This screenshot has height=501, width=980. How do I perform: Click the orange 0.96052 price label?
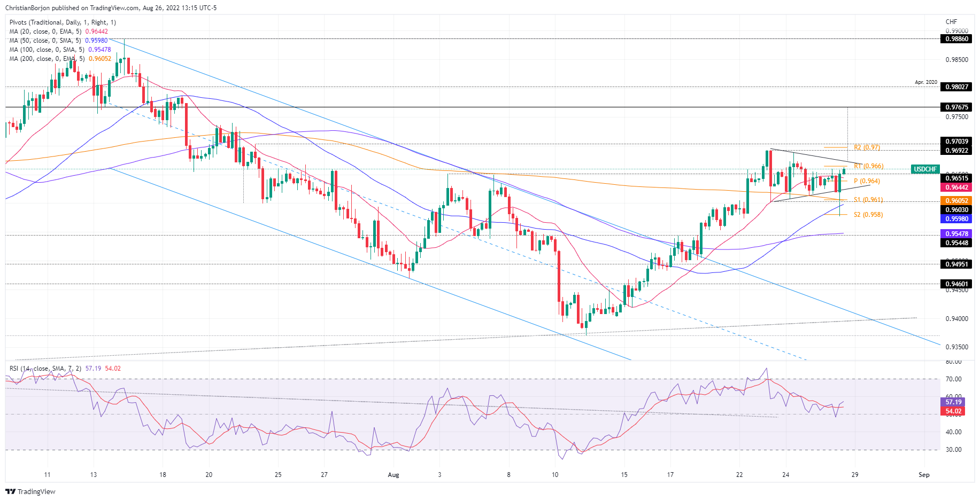pos(956,201)
